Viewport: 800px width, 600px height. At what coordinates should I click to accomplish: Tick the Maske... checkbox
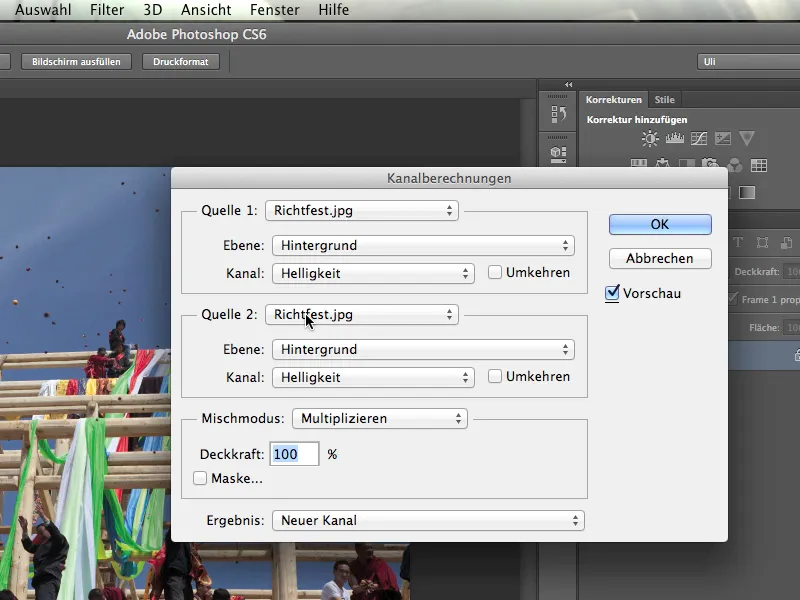[200, 478]
